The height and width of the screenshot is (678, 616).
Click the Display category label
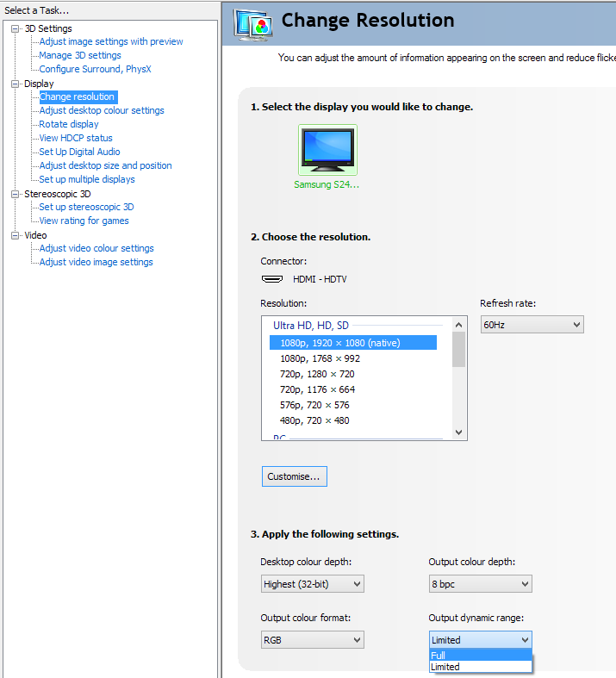(x=39, y=84)
